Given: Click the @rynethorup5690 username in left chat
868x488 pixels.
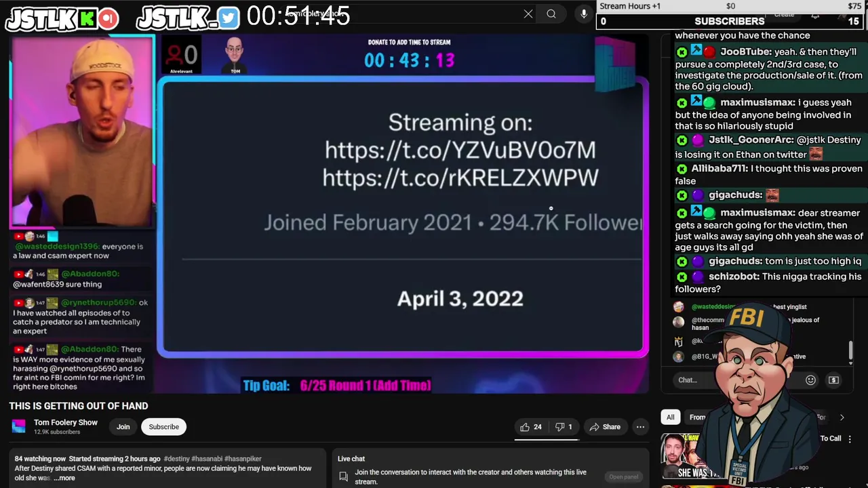Looking at the screenshot, I should tap(98, 302).
